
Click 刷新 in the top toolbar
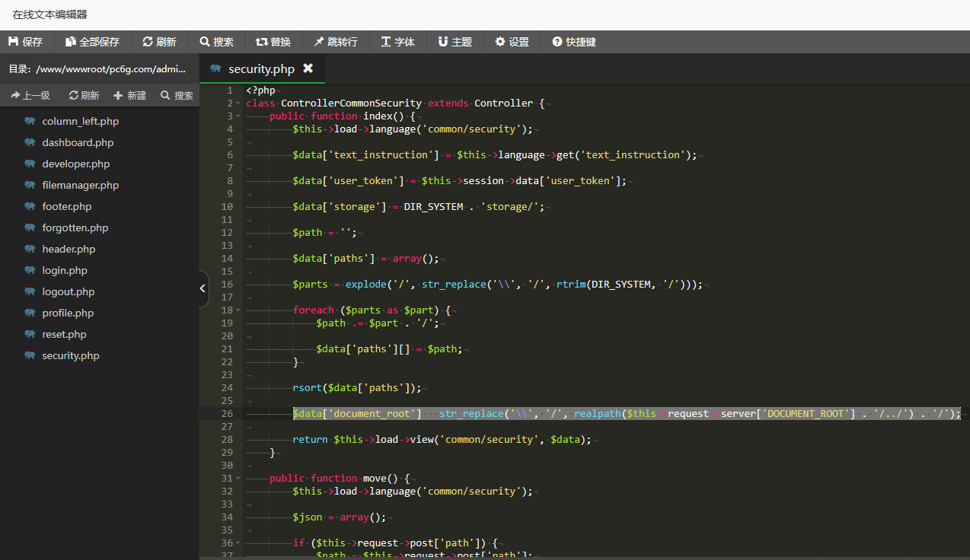[160, 42]
